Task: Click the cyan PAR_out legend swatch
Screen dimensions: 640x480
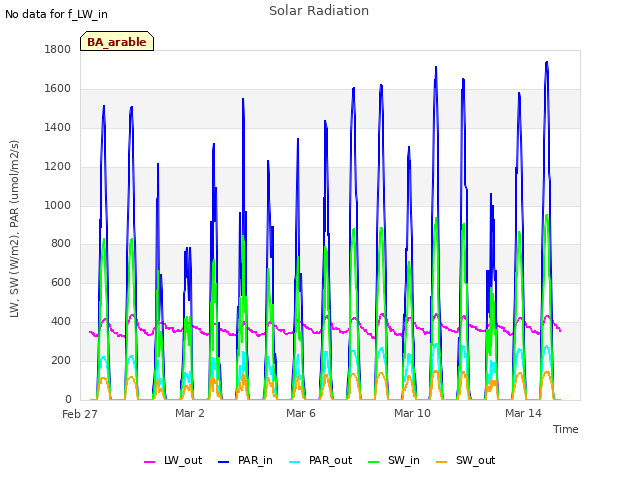Action: 294,462
